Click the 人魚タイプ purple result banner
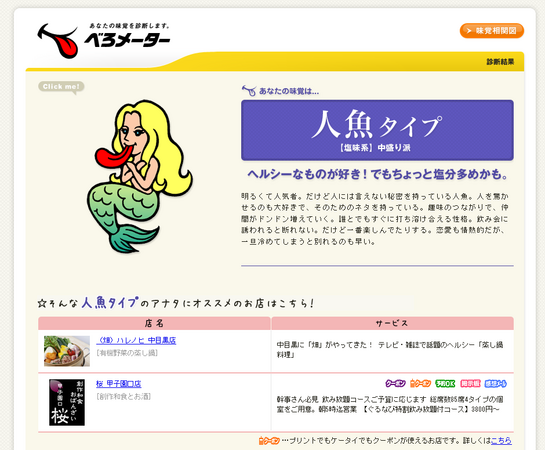The height and width of the screenshot is (450, 545). point(377,130)
